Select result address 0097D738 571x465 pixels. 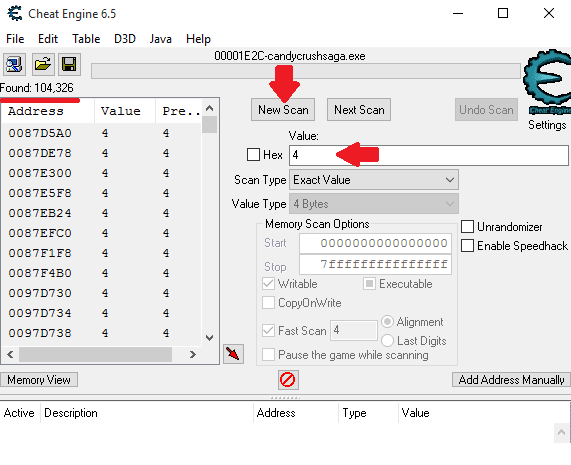[x=40, y=333]
